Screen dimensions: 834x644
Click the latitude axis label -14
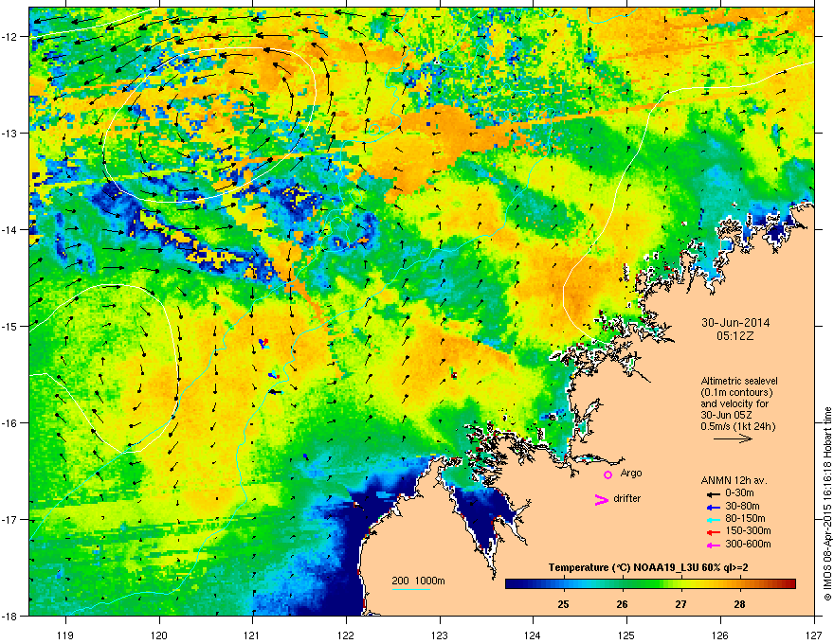coord(10,229)
